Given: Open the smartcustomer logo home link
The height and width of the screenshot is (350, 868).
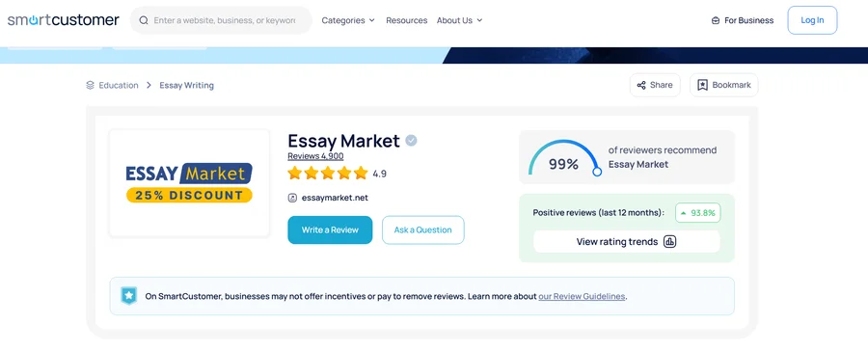Looking at the screenshot, I should 63,20.
